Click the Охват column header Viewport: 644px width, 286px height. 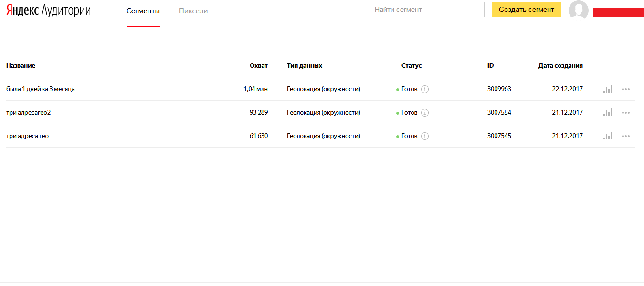click(259, 65)
